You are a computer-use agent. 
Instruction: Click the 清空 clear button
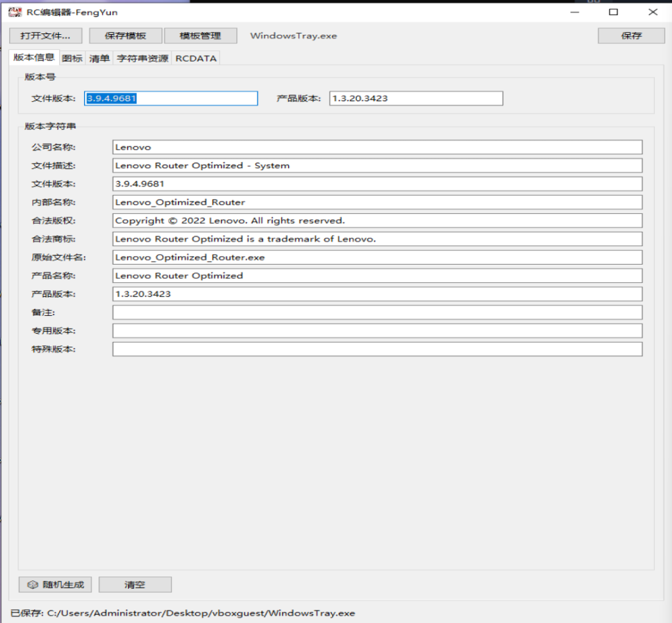coord(135,584)
